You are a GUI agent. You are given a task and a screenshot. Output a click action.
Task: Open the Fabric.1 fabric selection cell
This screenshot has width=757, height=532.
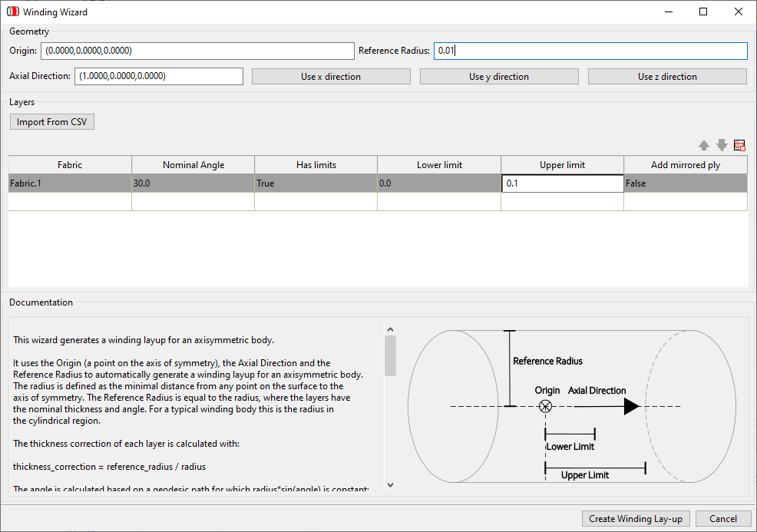[69, 183]
